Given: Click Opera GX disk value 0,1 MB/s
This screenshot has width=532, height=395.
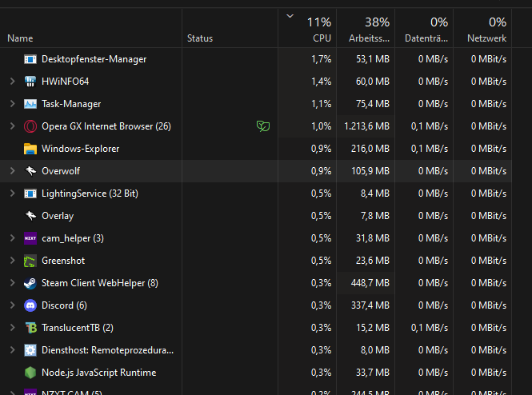Looking at the screenshot, I should click(429, 126).
